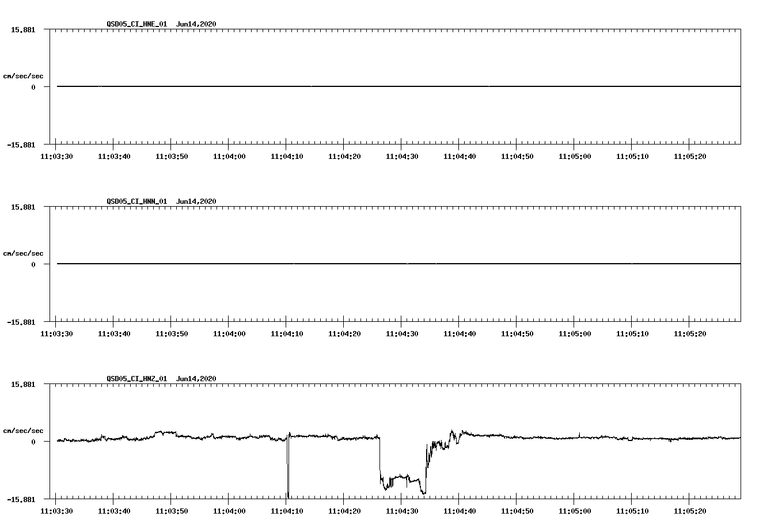Click the -15.881 lower limit of HNZ plot
Image resolution: width=782 pixels, height=532 pixels.
(21, 500)
